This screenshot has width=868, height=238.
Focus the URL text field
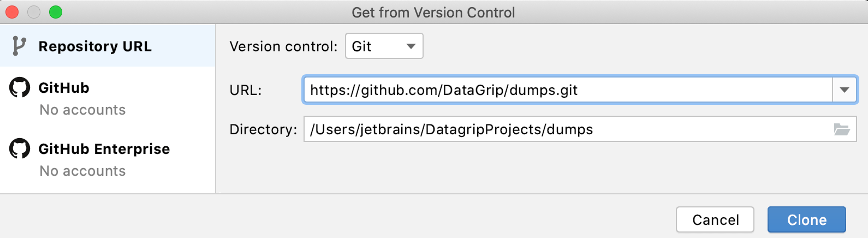point(568,90)
